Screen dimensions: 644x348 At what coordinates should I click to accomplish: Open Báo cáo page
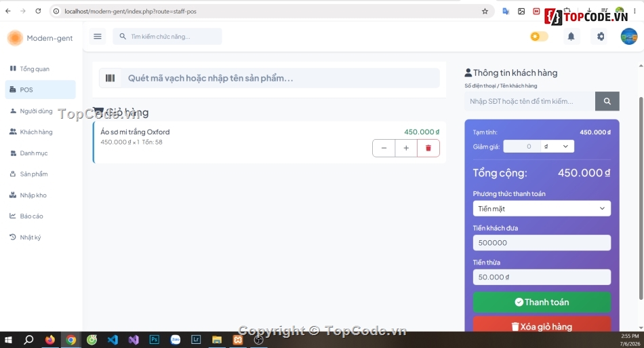pos(40,216)
